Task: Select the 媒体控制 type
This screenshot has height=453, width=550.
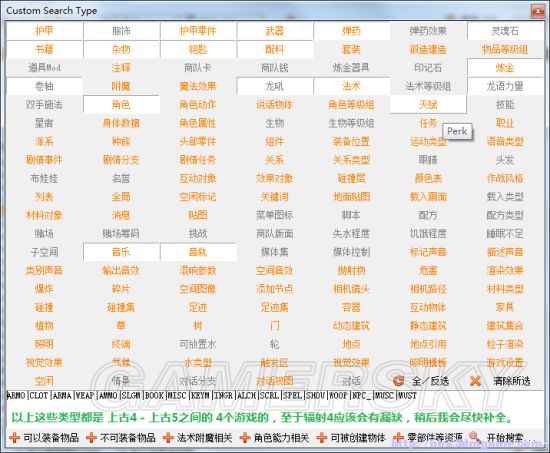Action: pyautogui.click(x=351, y=252)
